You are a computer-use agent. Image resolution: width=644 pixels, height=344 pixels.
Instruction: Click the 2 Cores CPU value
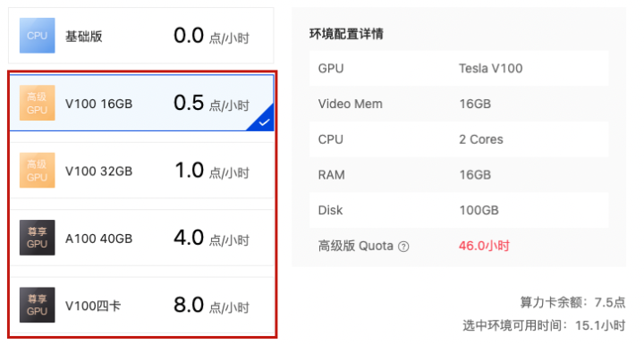[x=481, y=139]
